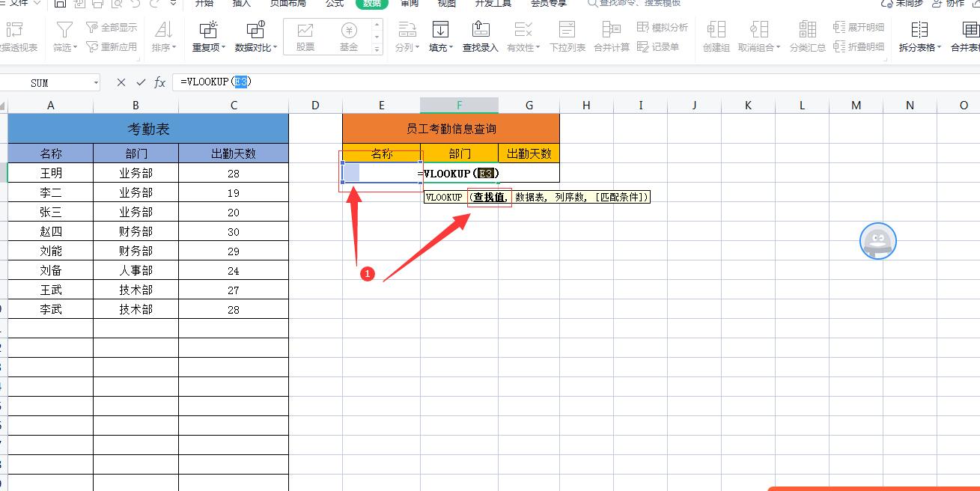This screenshot has height=491, width=980.
Task: Expand the 筛选 dropdown arrow
Action: [x=76, y=48]
